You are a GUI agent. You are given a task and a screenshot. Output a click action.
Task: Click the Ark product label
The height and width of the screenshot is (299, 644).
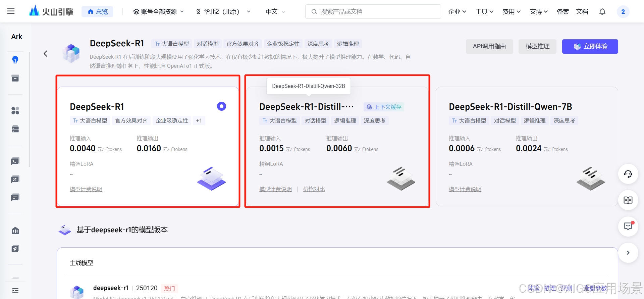coord(17,37)
